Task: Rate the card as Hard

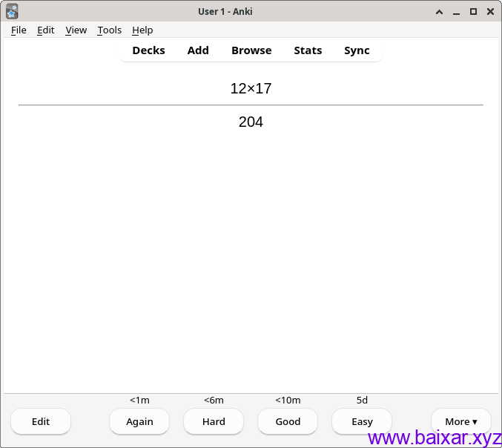Action: coord(214,421)
